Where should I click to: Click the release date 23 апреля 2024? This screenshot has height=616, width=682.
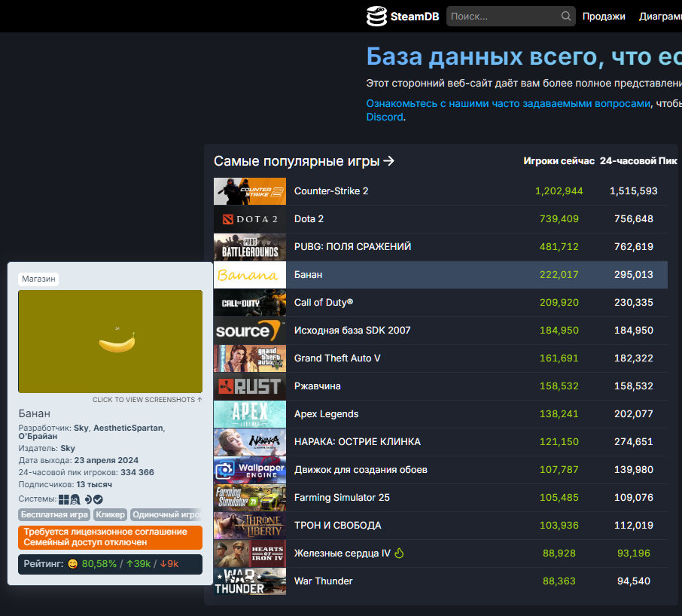tap(106, 460)
